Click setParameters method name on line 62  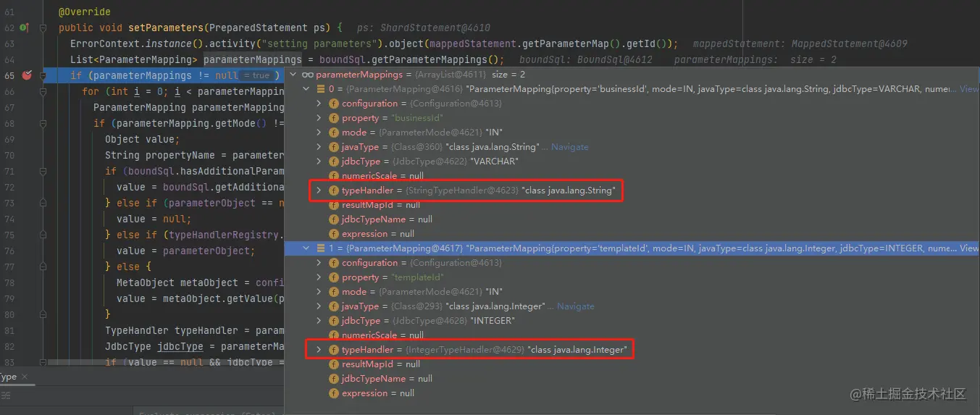[166, 28]
